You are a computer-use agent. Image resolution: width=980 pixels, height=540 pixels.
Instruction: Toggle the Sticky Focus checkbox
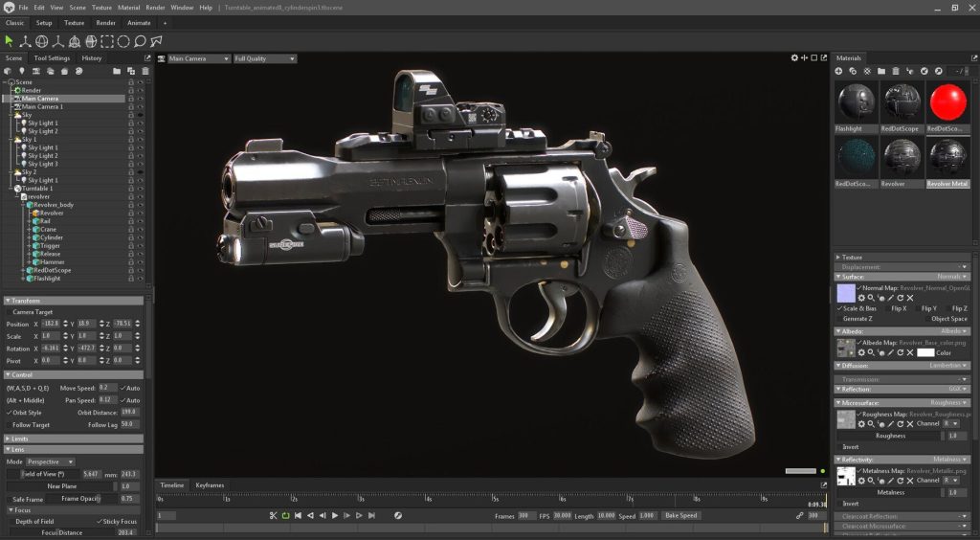point(99,522)
